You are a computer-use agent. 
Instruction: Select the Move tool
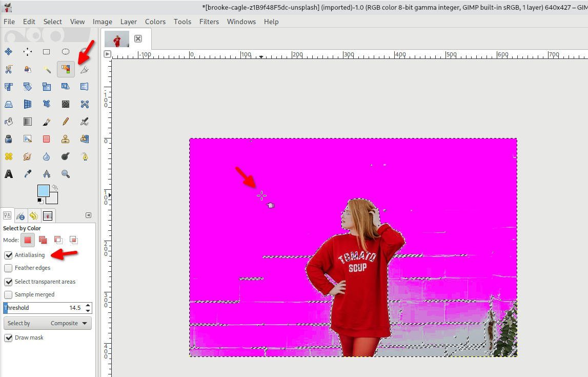point(9,51)
